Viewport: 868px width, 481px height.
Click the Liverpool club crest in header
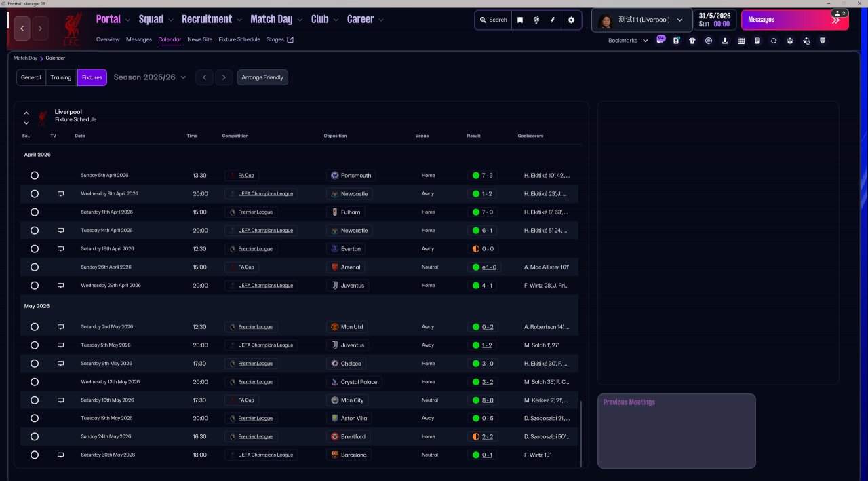[73, 29]
